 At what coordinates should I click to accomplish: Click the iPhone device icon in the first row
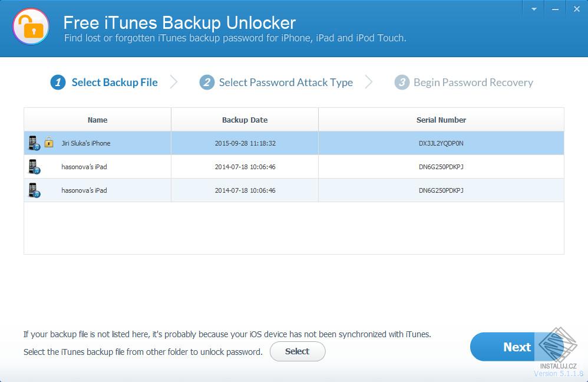pos(34,142)
